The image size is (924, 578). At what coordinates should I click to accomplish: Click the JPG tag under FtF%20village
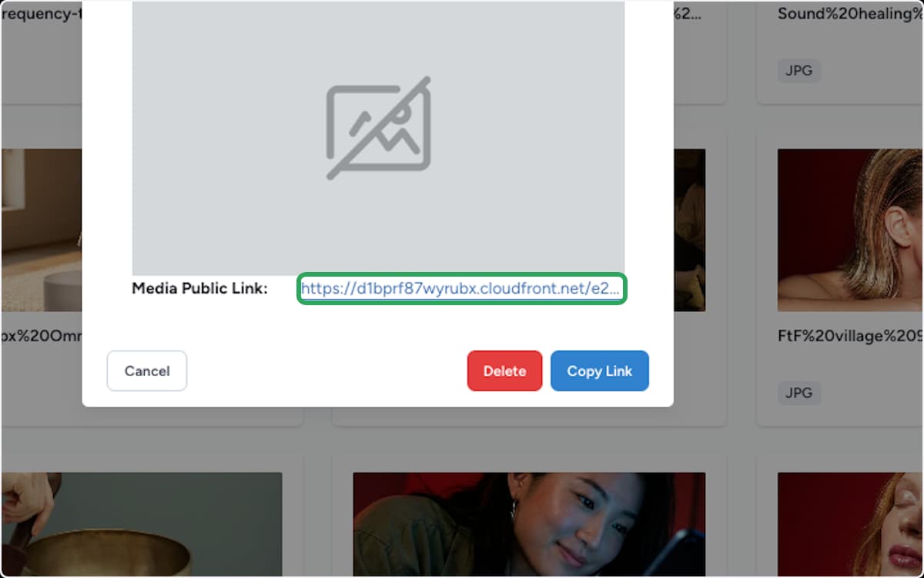pos(798,393)
